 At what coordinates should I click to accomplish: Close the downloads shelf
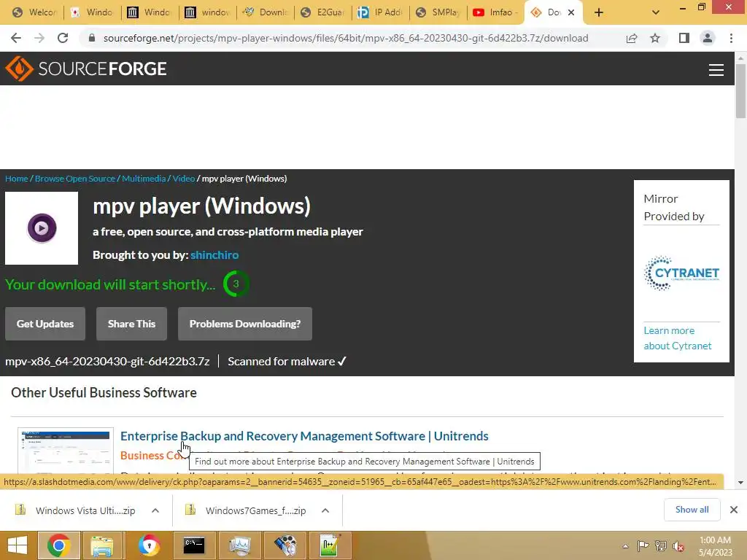734,510
